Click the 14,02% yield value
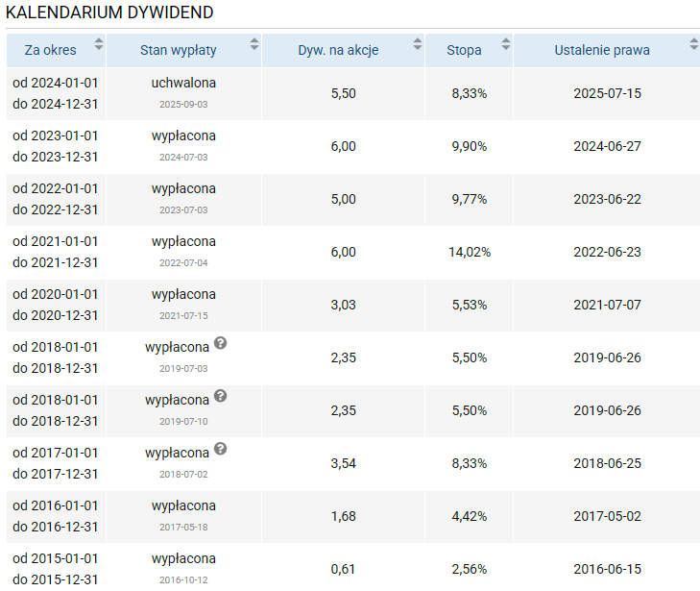Screen dimensions: 700x591 [469, 252]
